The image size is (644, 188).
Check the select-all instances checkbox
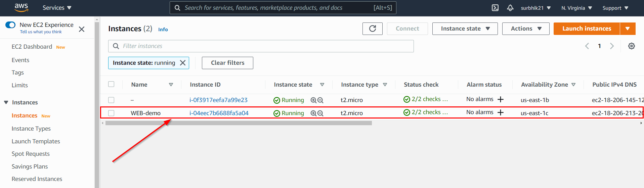tap(111, 84)
